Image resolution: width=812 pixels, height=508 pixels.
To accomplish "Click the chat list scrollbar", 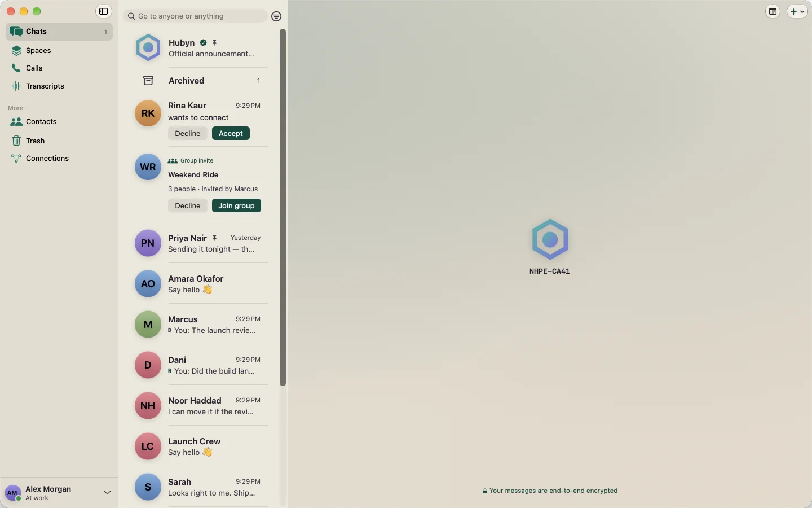I will click(283, 208).
